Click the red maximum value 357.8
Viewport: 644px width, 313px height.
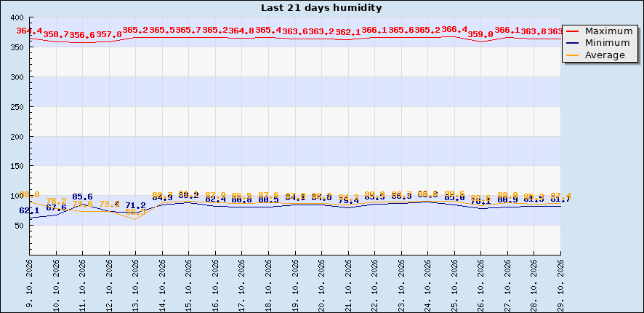[x=109, y=35]
